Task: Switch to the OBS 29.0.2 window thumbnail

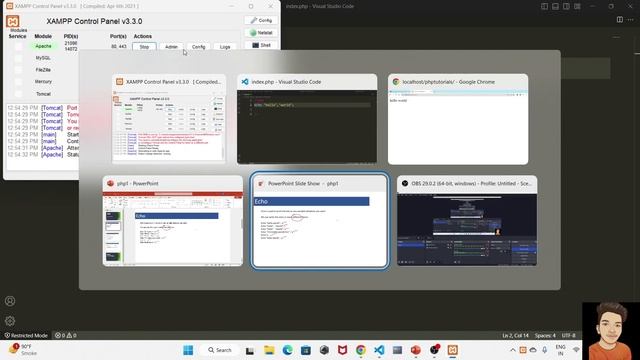Action: (467, 221)
